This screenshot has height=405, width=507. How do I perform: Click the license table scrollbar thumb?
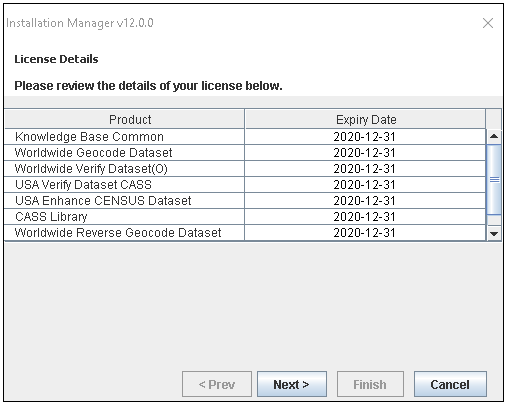(494, 179)
